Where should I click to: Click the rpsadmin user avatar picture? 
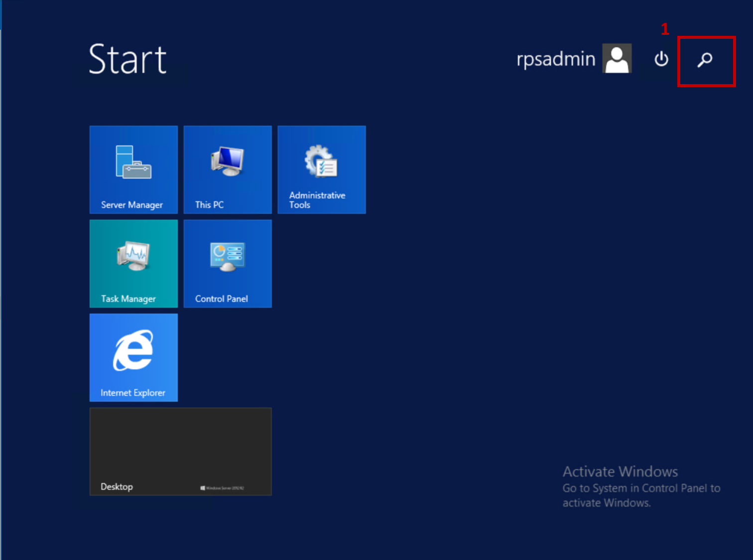[617, 58]
